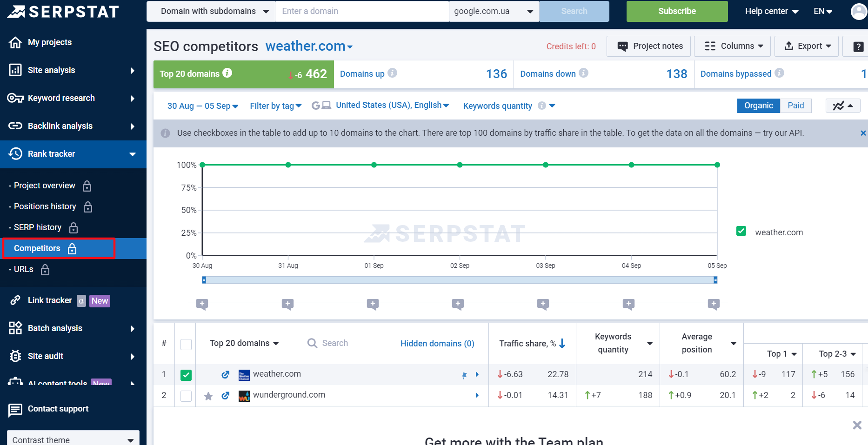Click the pin icon on weather.com row
This screenshot has width=868, height=445.
(464, 375)
